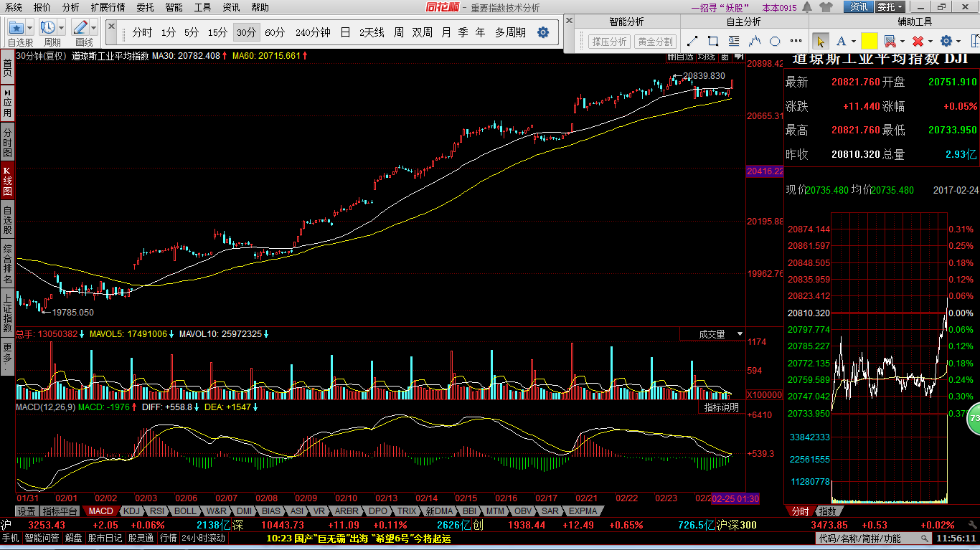Screen dimensions: 980x550
Task: Open the 扩展行情 menu
Action: click(108, 7)
